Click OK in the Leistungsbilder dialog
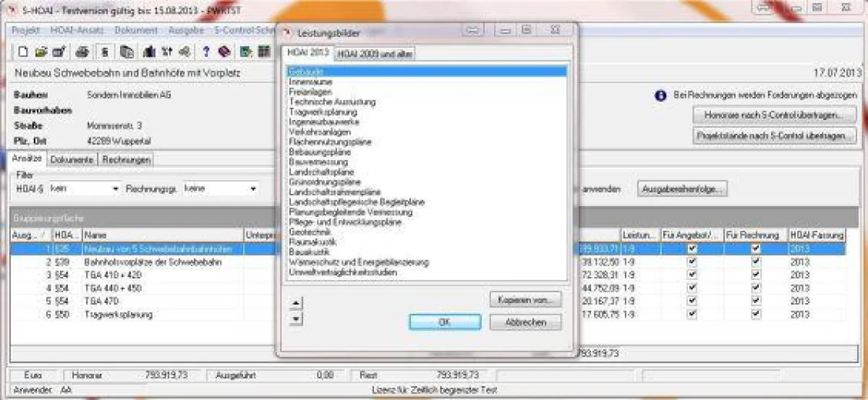The image size is (868, 400). (x=444, y=323)
